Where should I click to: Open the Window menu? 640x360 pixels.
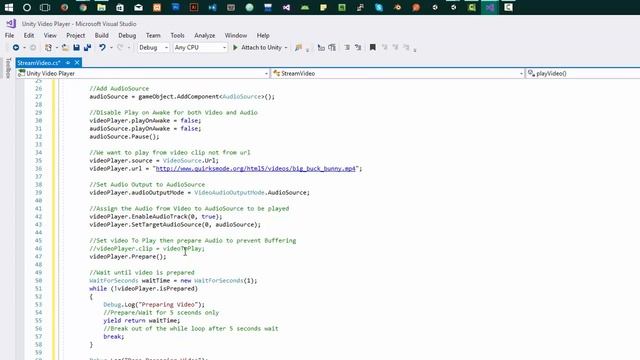(236, 36)
